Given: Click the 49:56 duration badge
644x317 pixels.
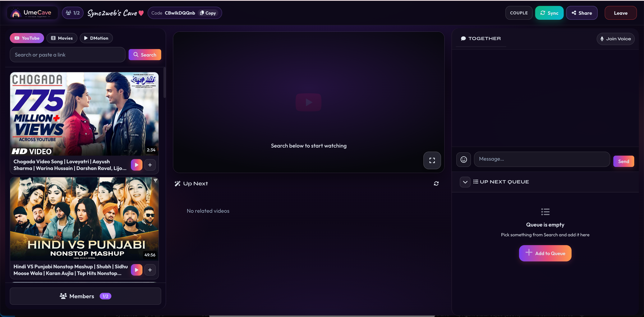Looking at the screenshot, I should coord(150,255).
